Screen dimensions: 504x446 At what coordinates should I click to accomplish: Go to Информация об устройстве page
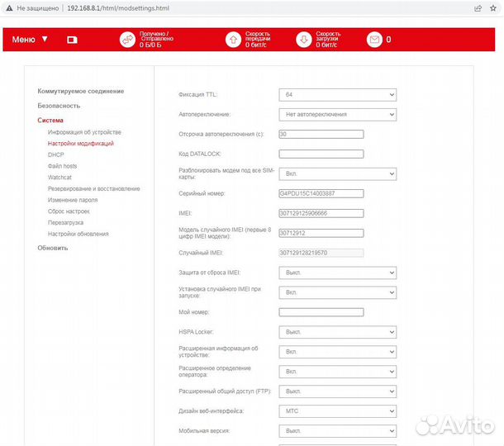[x=84, y=132]
